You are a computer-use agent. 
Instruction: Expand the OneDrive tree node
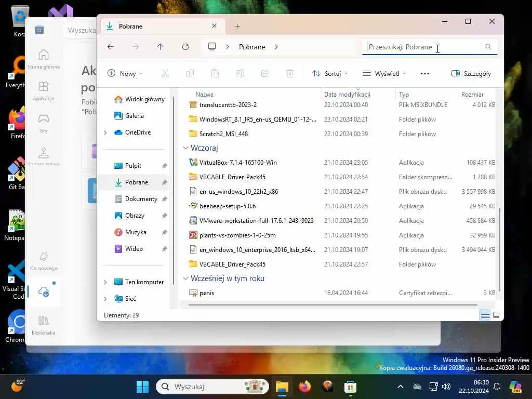coord(105,132)
